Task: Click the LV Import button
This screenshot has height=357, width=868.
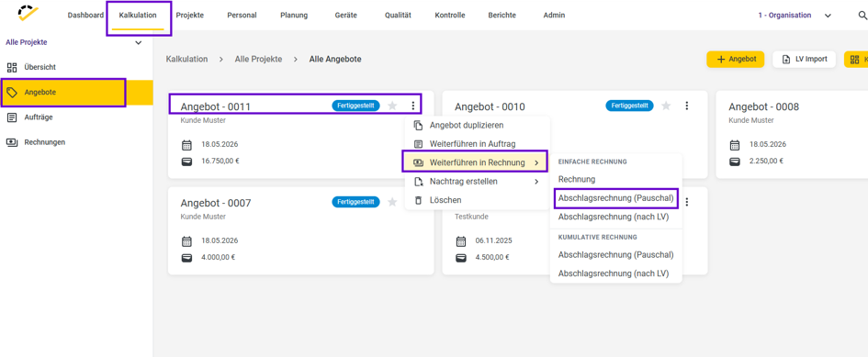Action: [804, 60]
